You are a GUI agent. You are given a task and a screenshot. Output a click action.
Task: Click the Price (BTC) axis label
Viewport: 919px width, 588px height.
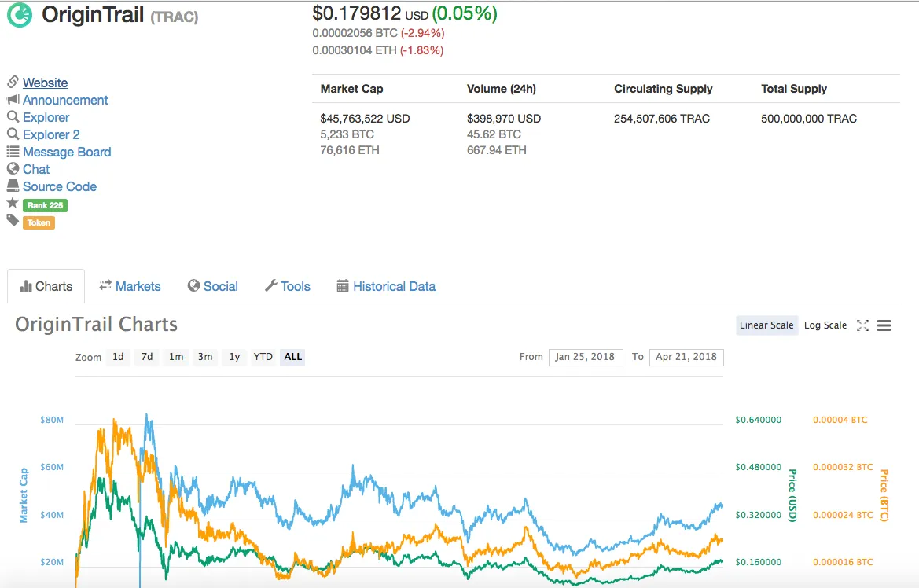point(884,495)
